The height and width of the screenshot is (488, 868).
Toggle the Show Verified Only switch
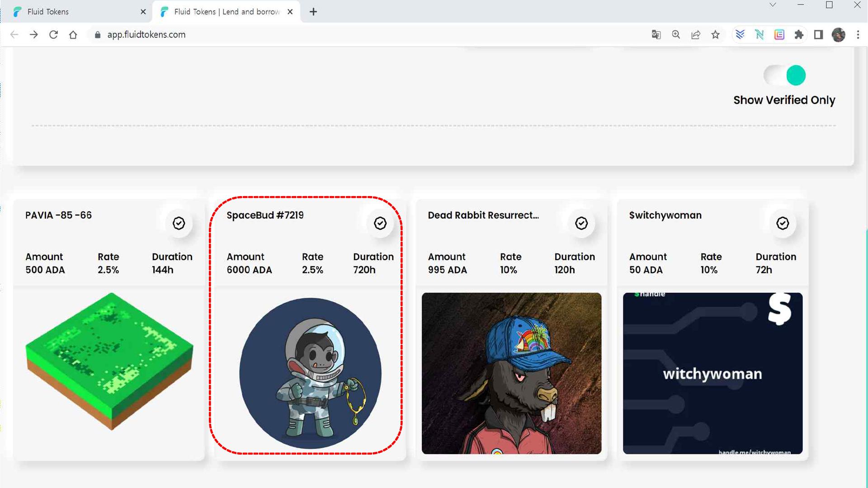(785, 75)
